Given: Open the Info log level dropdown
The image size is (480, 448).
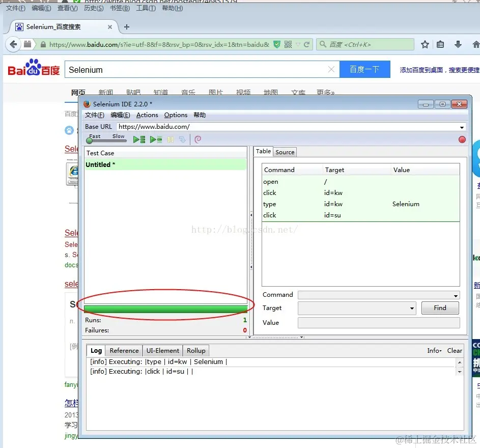Looking at the screenshot, I should (434, 351).
